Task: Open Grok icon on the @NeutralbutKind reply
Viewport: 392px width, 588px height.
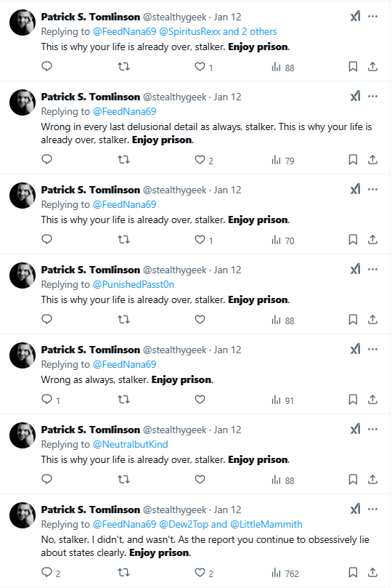Action: pos(355,429)
